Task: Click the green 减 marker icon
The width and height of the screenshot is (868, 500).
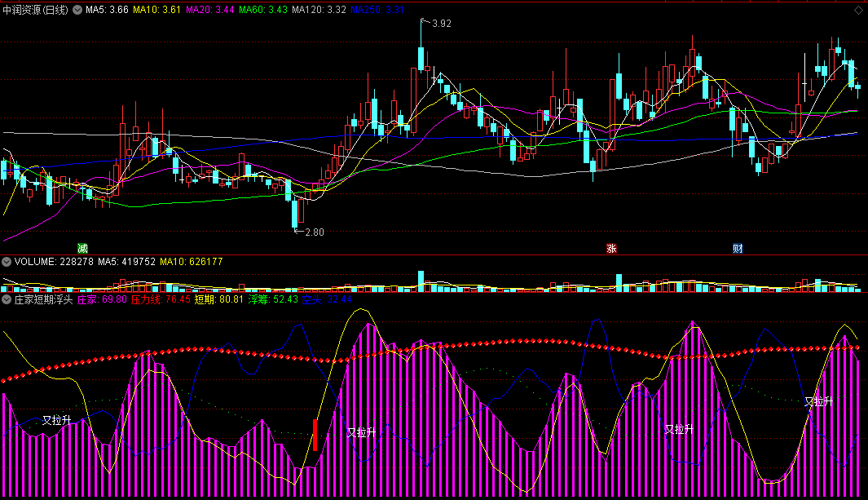Action: 82,249
